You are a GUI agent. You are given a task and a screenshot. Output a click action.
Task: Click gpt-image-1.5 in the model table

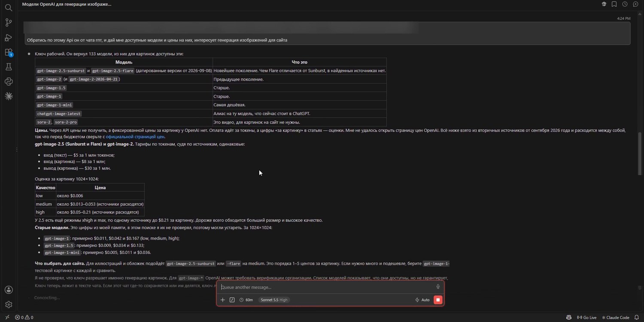[x=51, y=88]
